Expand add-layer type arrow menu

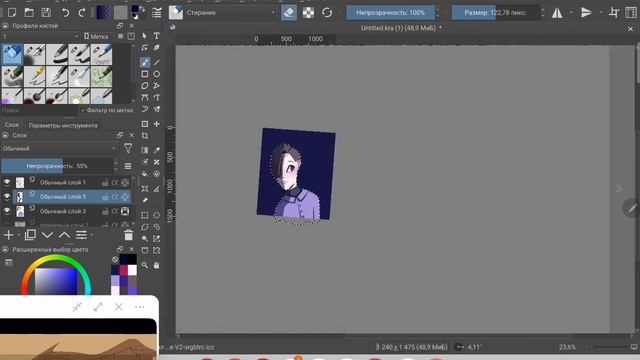[x=19, y=235]
